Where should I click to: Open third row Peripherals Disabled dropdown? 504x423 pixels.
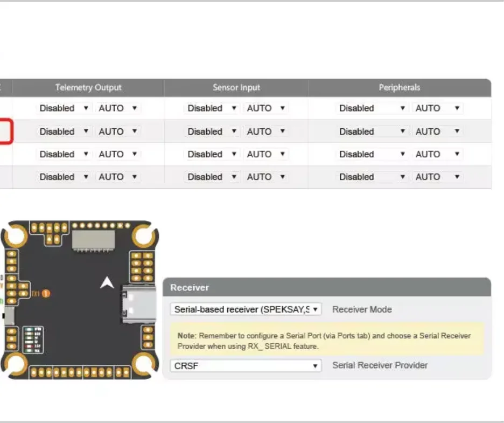[x=372, y=154]
